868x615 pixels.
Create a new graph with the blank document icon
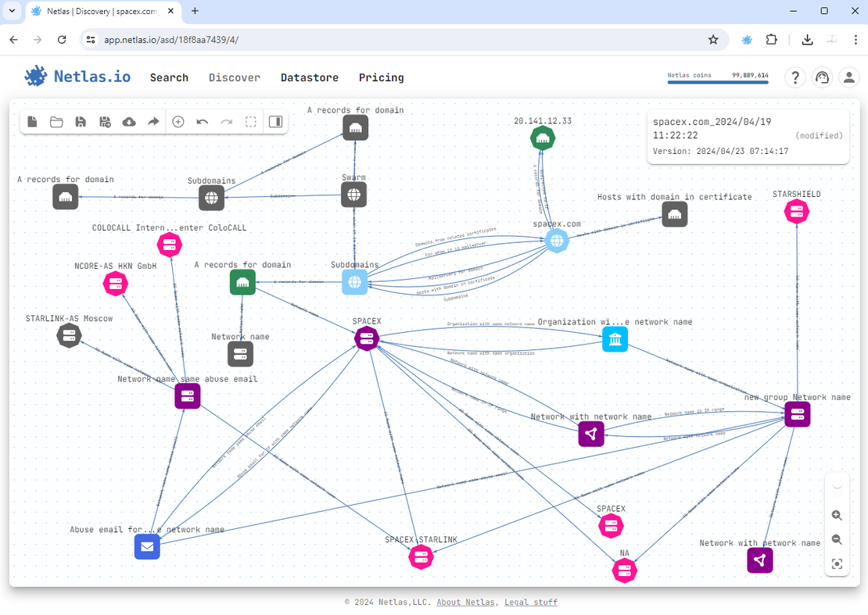[x=31, y=122]
